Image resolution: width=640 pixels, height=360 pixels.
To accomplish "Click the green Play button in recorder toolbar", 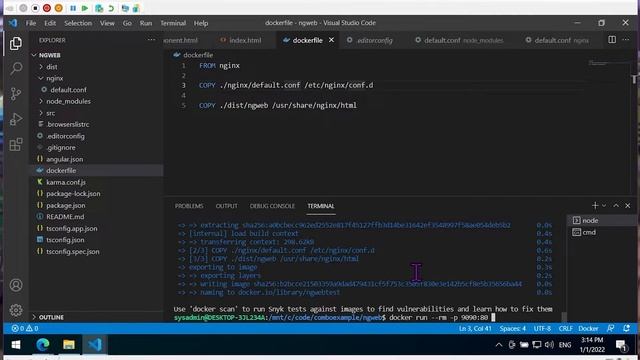I will (x=84, y=8).
